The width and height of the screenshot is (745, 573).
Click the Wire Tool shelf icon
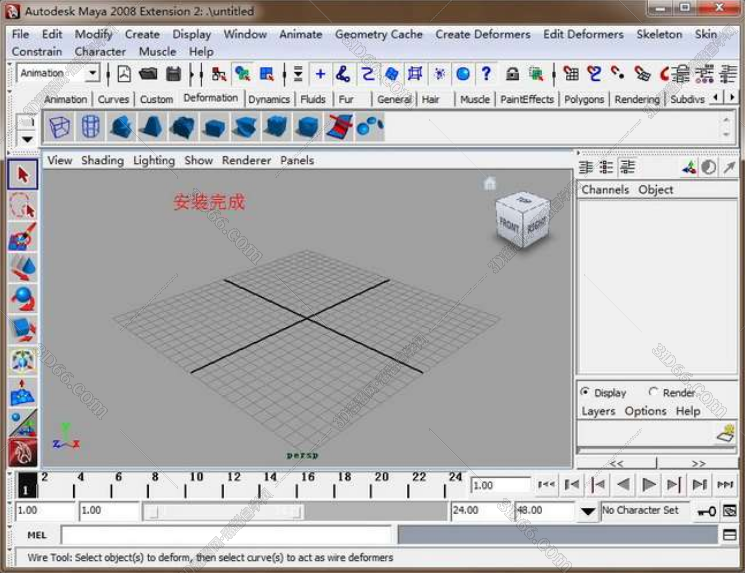click(x=340, y=127)
